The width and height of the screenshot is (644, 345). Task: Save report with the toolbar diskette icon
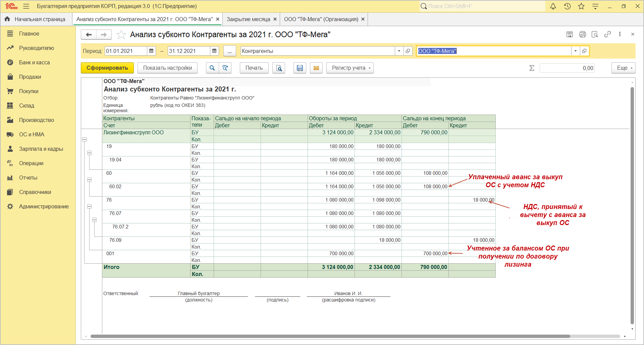[x=300, y=68]
